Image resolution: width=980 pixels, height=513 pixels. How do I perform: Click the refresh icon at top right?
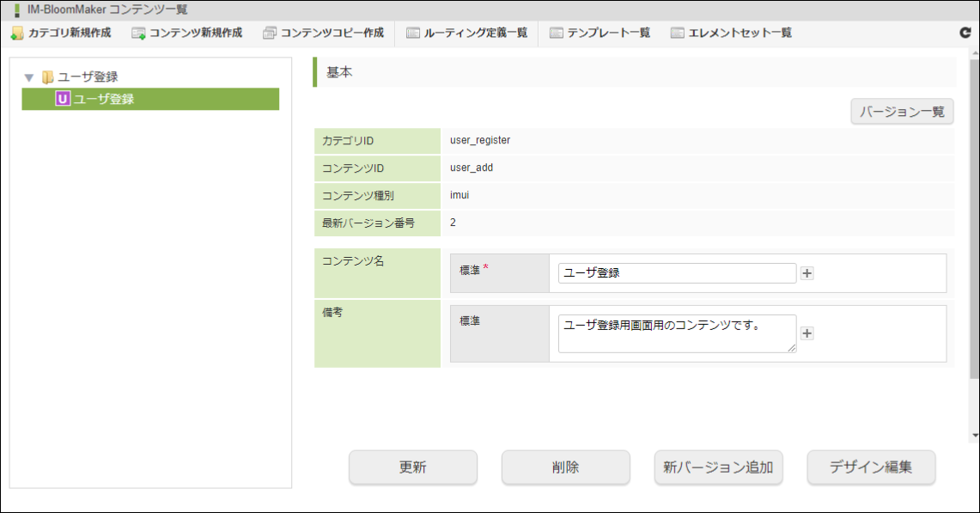(x=965, y=33)
